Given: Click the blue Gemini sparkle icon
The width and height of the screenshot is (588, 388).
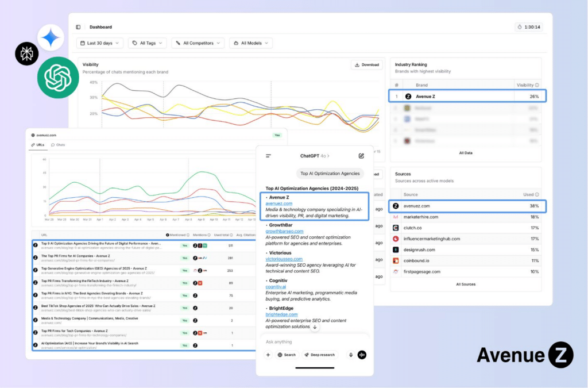Looking at the screenshot, I should tap(51, 37).
